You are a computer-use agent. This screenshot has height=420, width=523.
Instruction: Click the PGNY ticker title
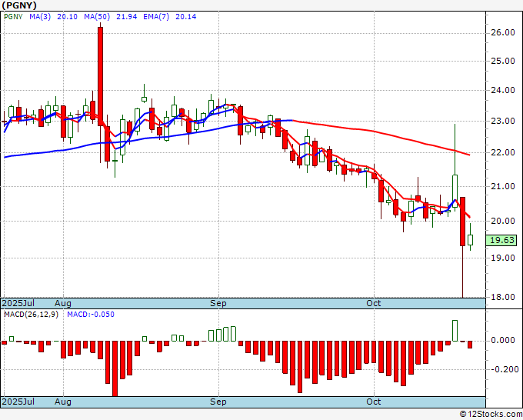coord(19,5)
